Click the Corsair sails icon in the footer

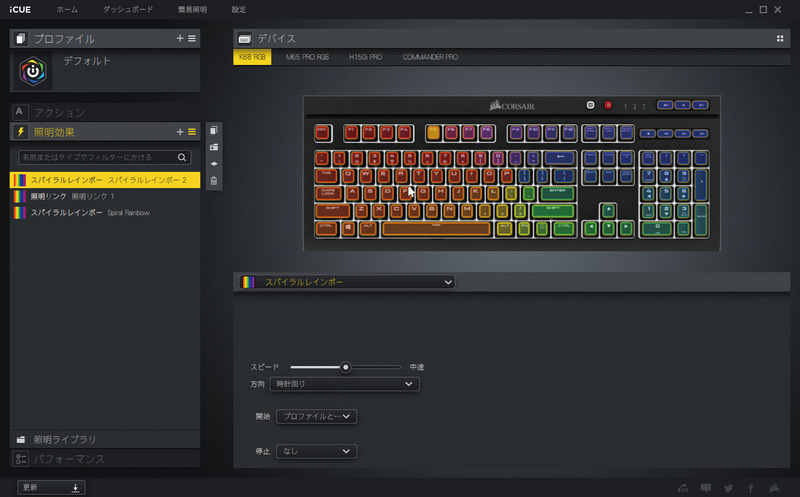[x=774, y=488]
